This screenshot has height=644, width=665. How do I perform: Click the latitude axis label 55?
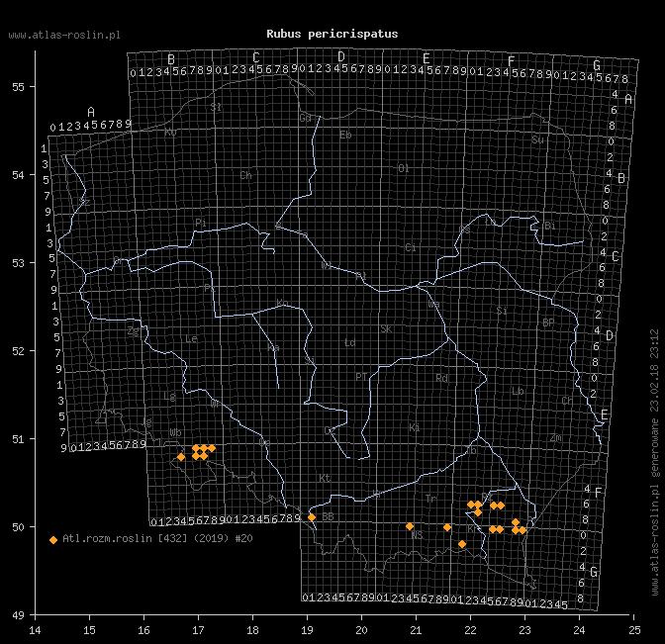[x=18, y=87]
